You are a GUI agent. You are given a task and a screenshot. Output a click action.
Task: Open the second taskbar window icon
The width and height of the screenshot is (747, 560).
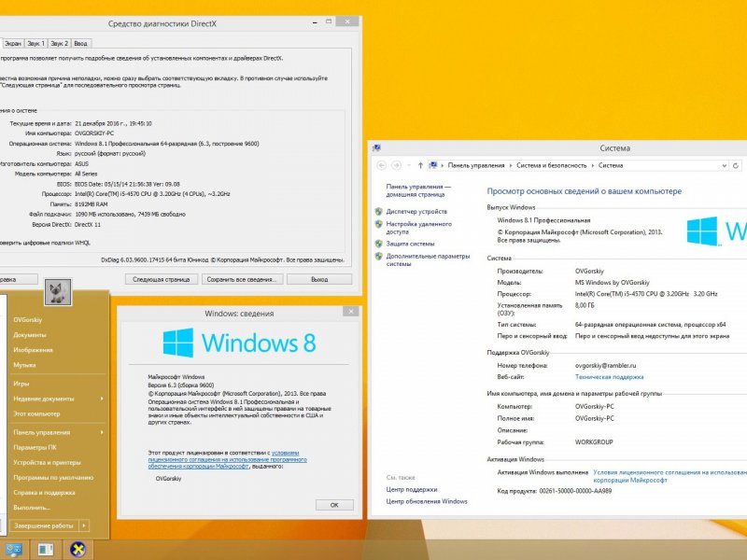click(45, 550)
